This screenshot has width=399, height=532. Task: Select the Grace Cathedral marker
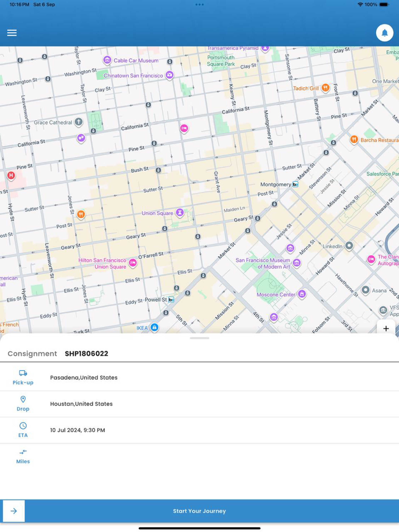tap(79, 122)
